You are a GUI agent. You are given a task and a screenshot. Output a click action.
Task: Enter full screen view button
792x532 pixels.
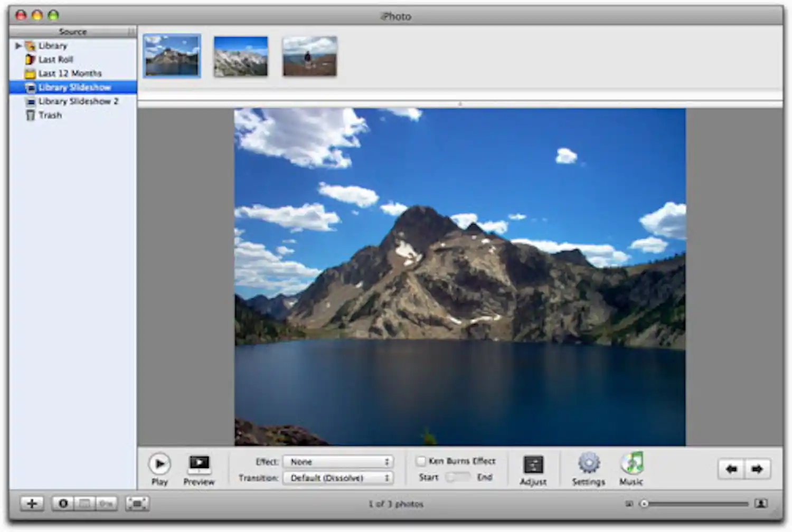[x=137, y=503]
